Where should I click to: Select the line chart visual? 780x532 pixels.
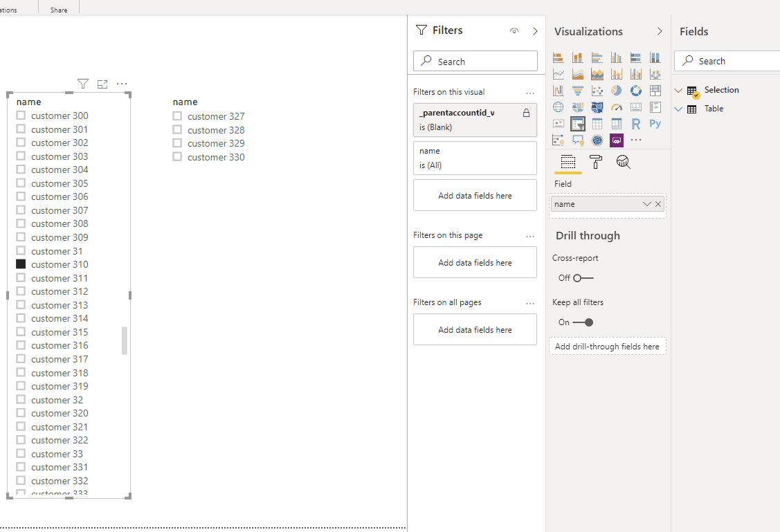click(x=558, y=74)
